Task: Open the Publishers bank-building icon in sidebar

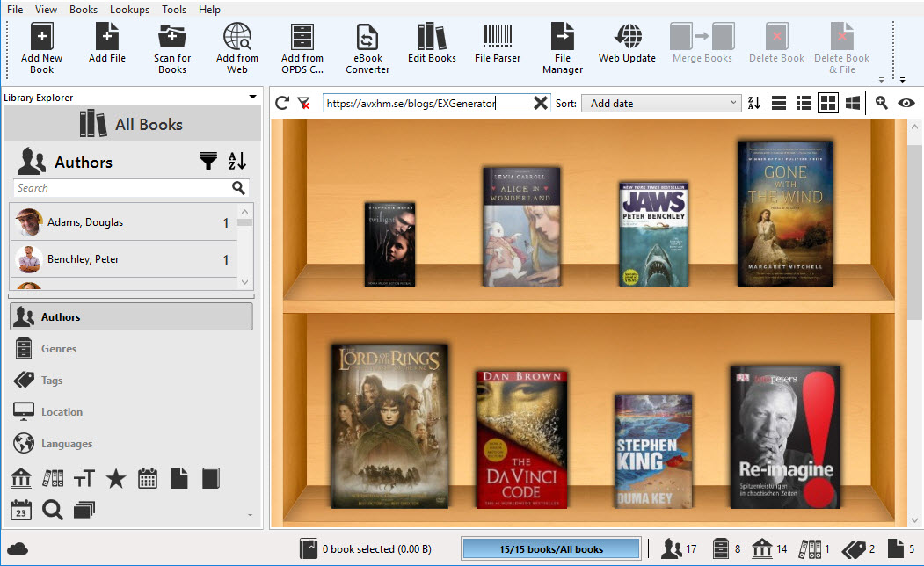Action: [21, 478]
